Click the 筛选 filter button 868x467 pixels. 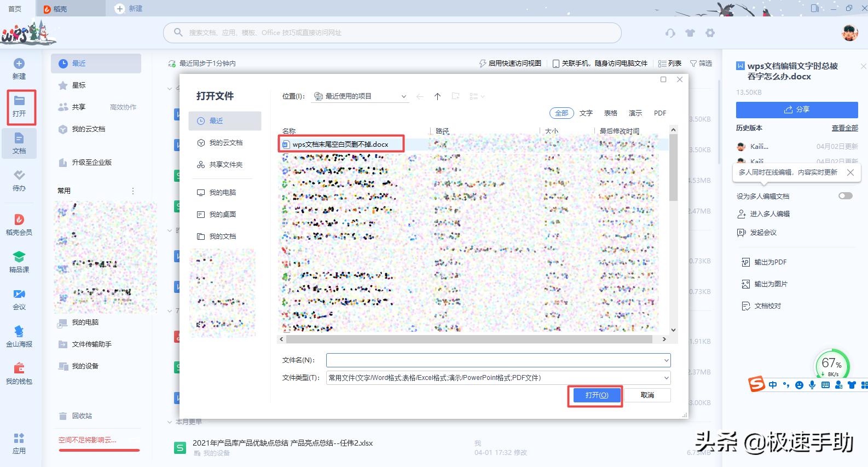pyautogui.click(x=701, y=64)
